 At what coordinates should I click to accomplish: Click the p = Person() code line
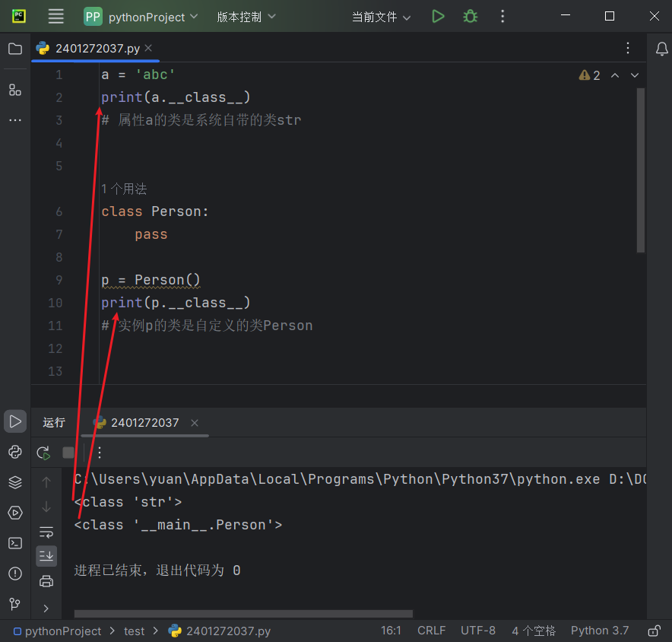click(x=151, y=280)
